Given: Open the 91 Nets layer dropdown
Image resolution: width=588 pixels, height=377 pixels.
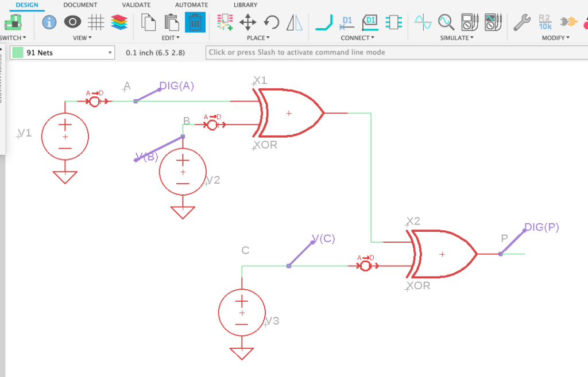Looking at the screenshot, I should point(62,52).
